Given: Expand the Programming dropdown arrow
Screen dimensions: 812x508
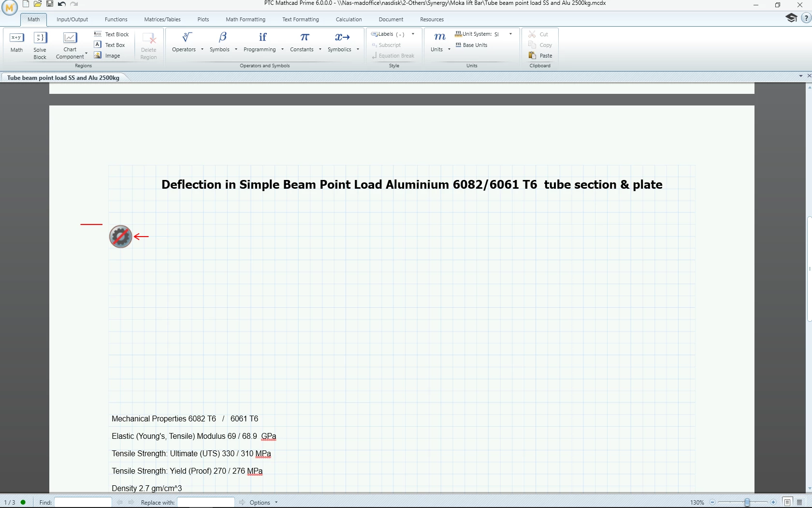Looking at the screenshot, I should point(282,49).
